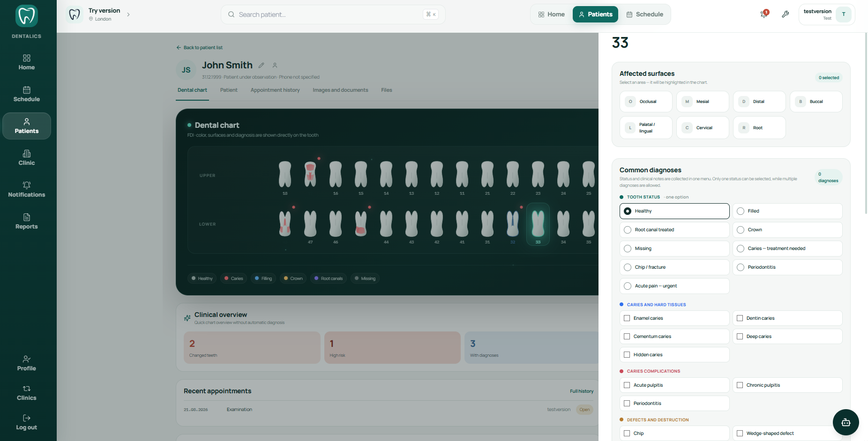This screenshot has height=441, width=868.
Task: Open the testversion user account menu
Action: 827,14
